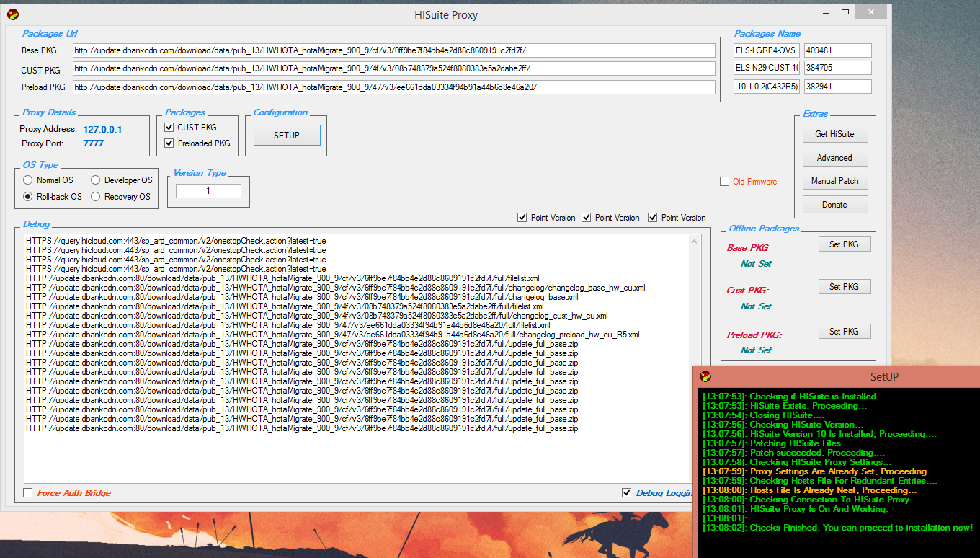980x558 pixels.
Task: Click the HISuite Proxy title bar icon
Action: click(13, 14)
